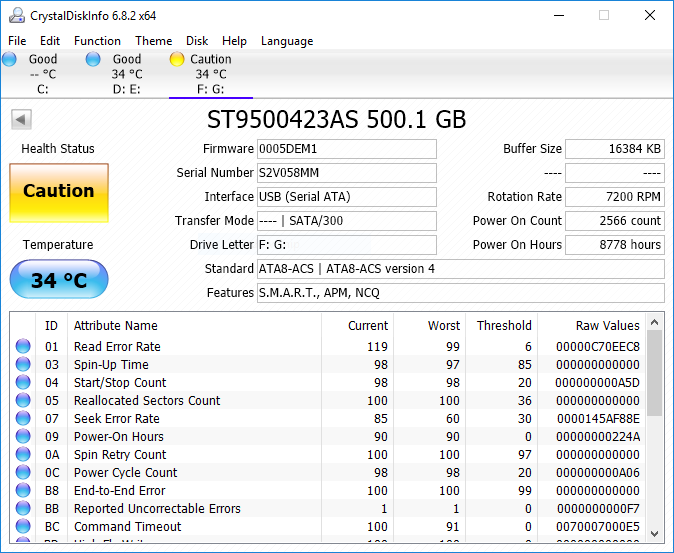This screenshot has width=674, height=553.
Task: Minimize the CrystalDiskInfo window
Action: 558,15
